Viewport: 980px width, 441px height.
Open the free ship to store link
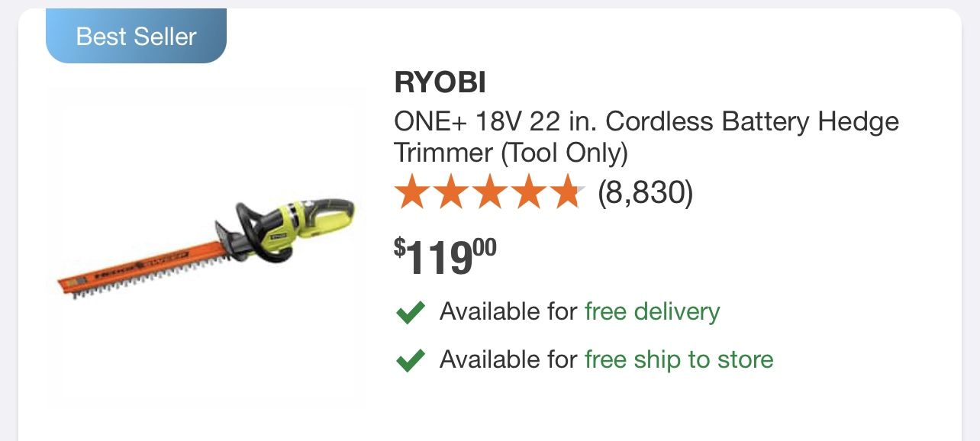pyautogui.click(x=679, y=359)
